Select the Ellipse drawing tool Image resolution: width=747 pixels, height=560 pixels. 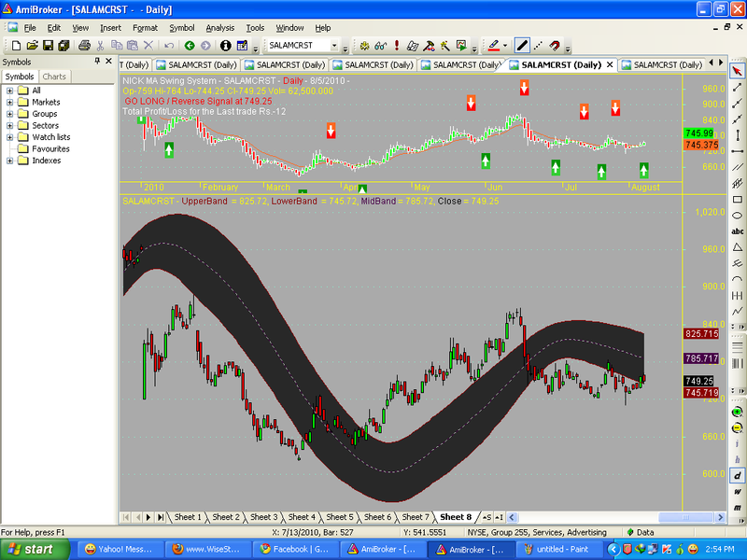(738, 216)
